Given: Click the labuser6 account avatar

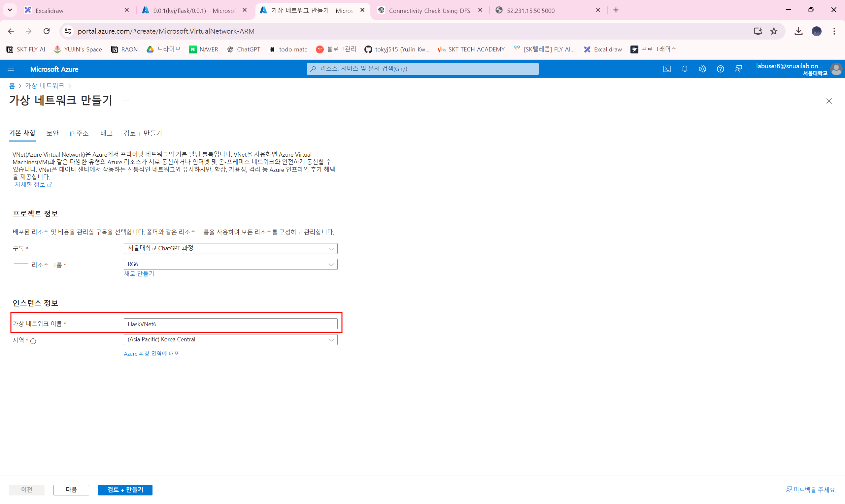Looking at the screenshot, I should tap(836, 69).
